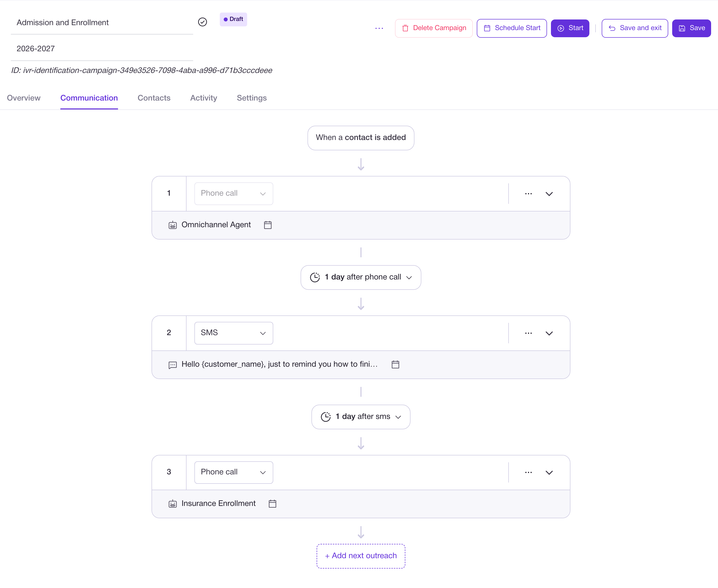Image resolution: width=718 pixels, height=588 pixels.
Task: Switch to the Contacts tab
Action: click(154, 98)
